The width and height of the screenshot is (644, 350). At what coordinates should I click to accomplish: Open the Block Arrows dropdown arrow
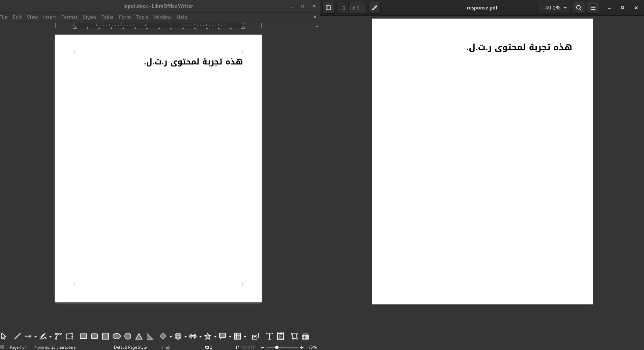[x=200, y=336]
